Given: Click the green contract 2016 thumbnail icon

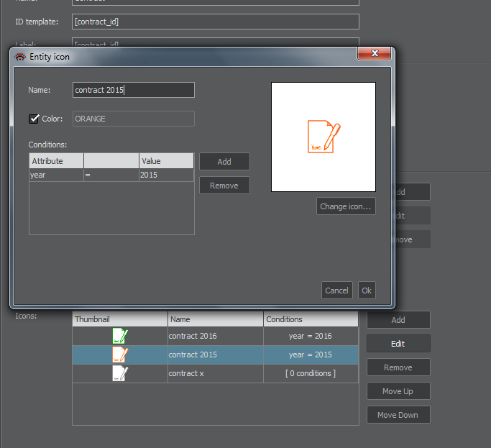Looking at the screenshot, I should [x=120, y=336].
